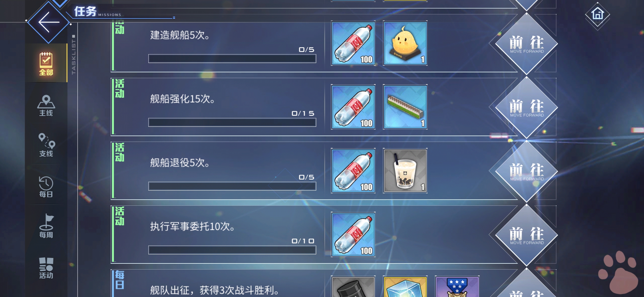Viewport: 644px width, 297px height.
Task: Click 前往 button for 建造舰船5次 mission
Action: 526,44
